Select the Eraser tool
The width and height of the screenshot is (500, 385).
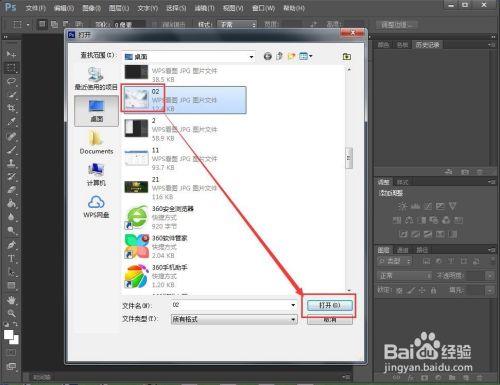pyautogui.click(x=11, y=190)
